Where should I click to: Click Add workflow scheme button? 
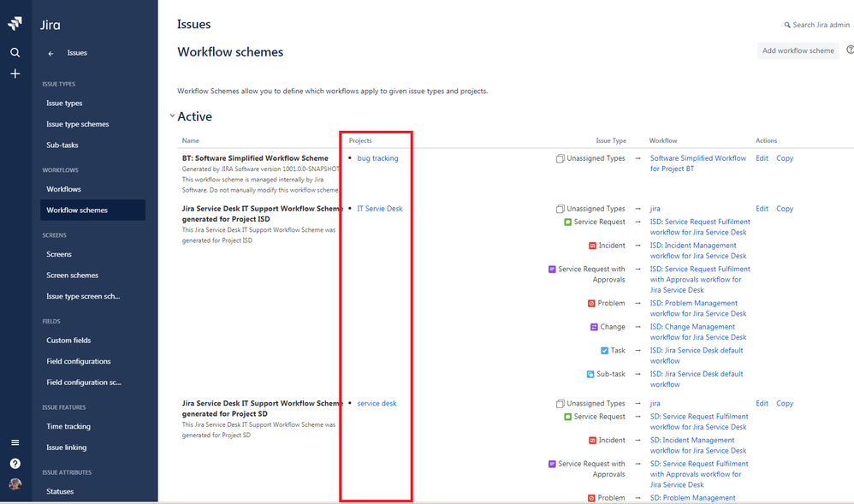(x=798, y=50)
